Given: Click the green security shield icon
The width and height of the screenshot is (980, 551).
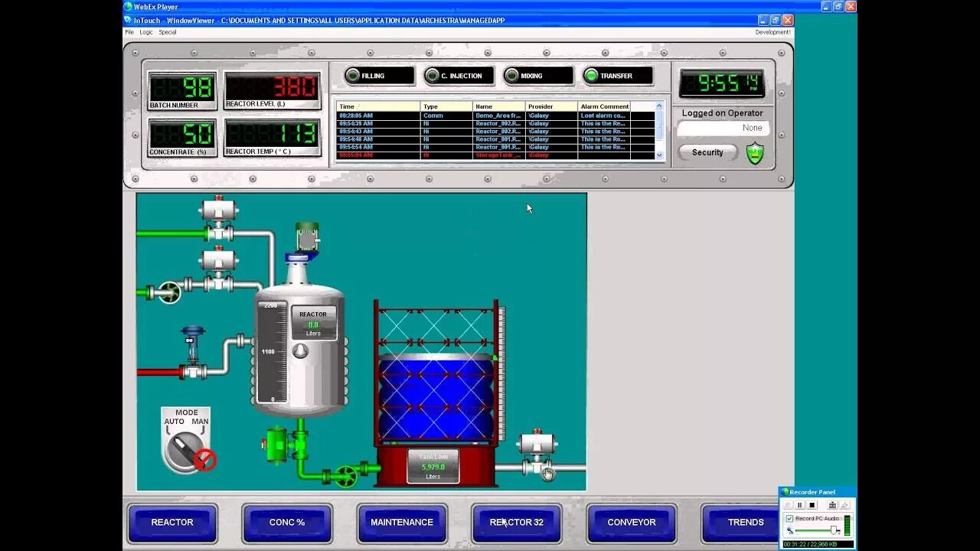Looking at the screenshot, I should (756, 153).
